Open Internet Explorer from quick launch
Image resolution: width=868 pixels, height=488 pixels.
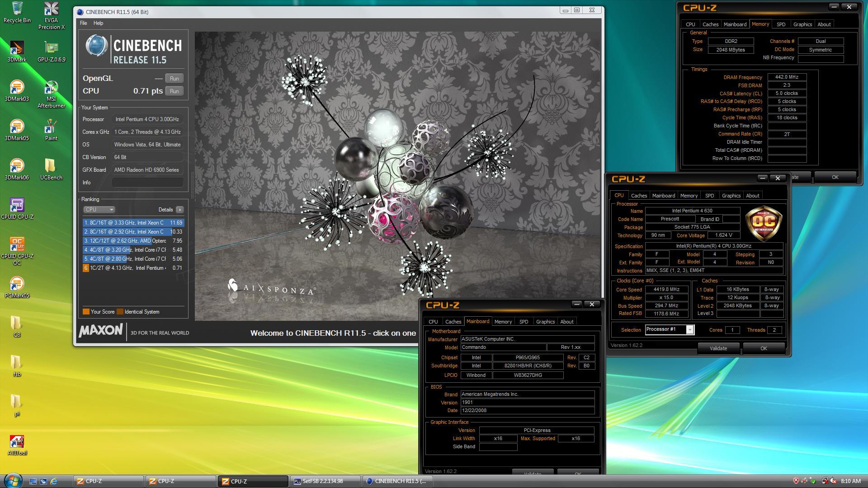coord(53,481)
